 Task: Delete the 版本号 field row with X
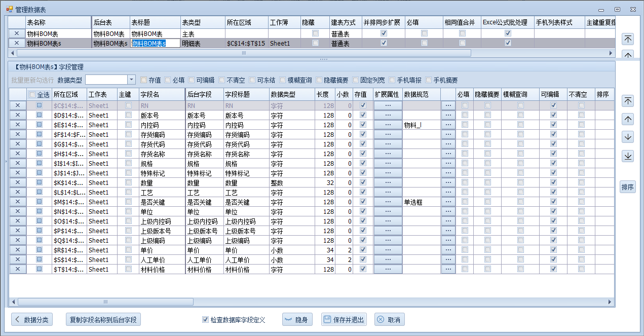(x=17, y=115)
